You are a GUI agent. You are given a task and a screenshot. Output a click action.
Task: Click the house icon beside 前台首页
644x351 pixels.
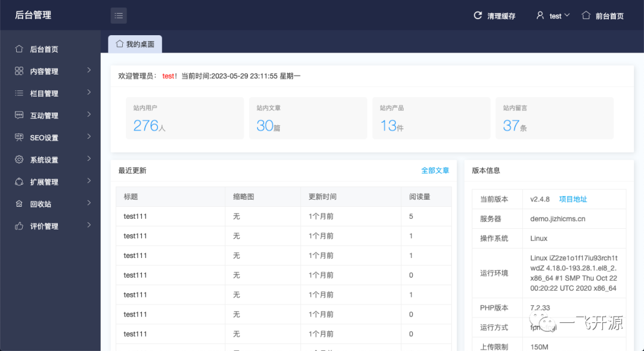click(586, 15)
